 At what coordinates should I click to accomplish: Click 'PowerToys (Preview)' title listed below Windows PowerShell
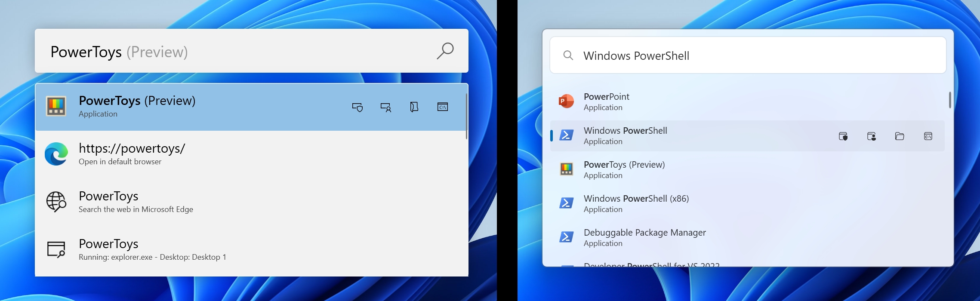624,165
